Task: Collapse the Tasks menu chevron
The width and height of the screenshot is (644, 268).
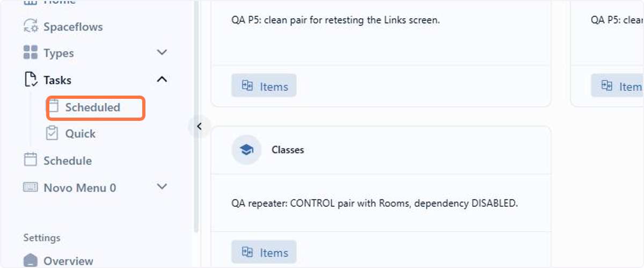Action: pos(162,79)
